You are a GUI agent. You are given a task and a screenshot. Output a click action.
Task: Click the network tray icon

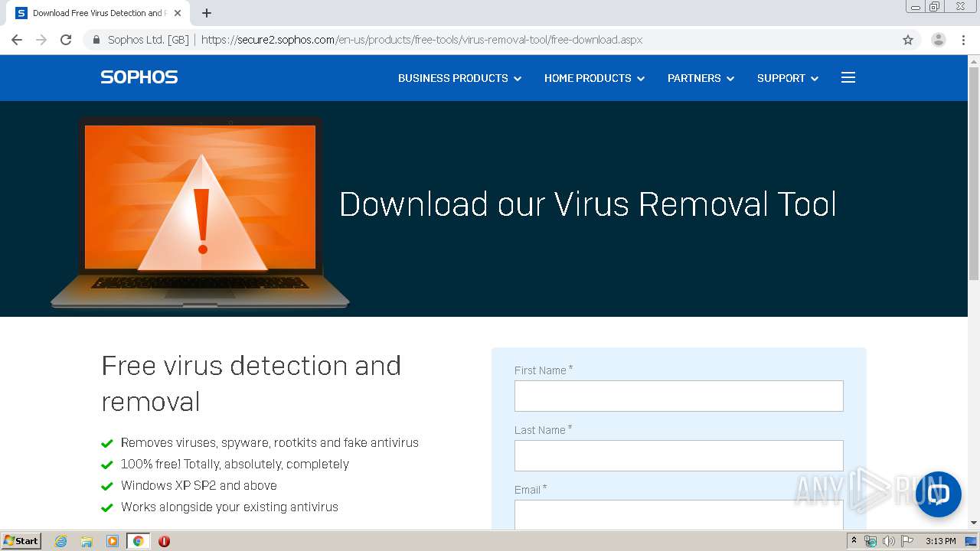coord(871,541)
